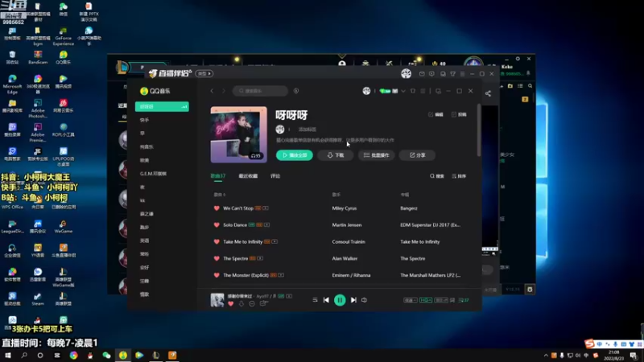Viewport: 644px width, 362px height.
Task: Open Windows Start button on taskbar
Action: click(x=8, y=355)
